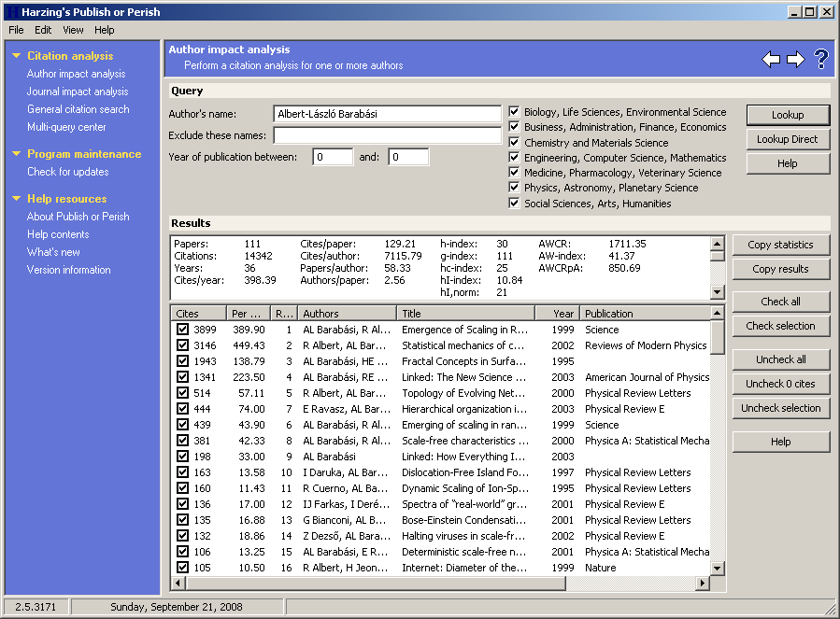Image resolution: width=840 pixels, height=619 pixels.
Task: Uncheck Engineering, Computer Science, Mathematics
Action: coord(514,158)
